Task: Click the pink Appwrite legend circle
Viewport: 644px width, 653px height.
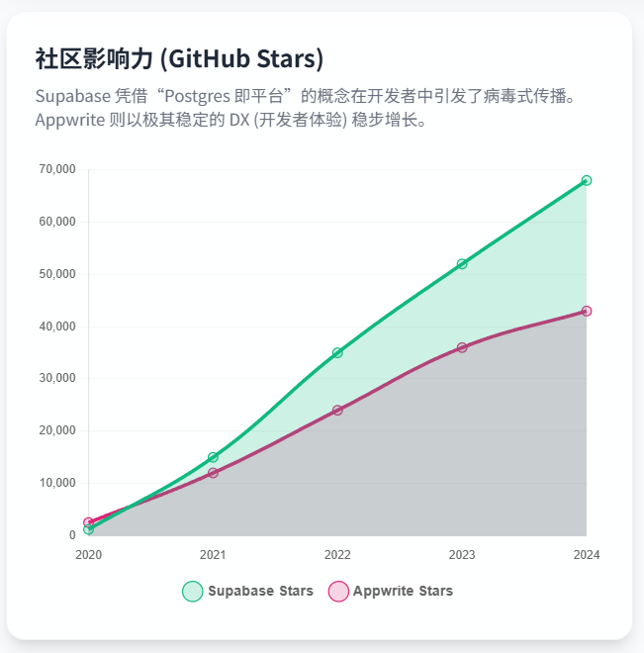Action: [x=337, y=592]
